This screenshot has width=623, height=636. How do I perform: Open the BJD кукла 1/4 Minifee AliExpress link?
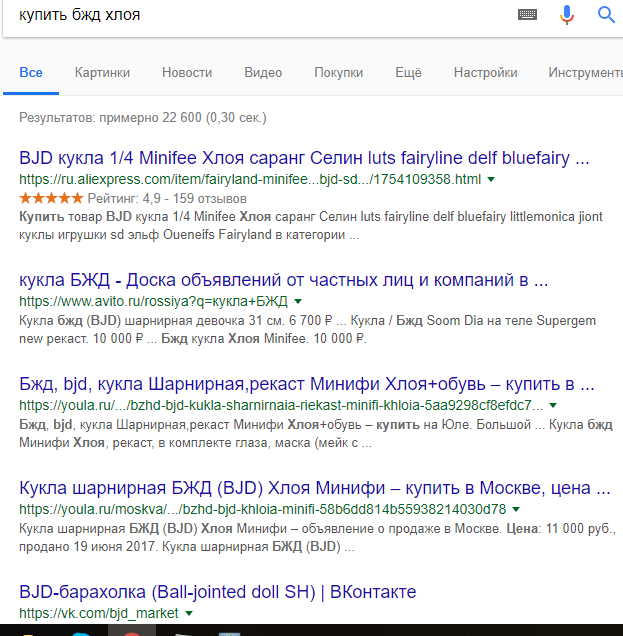pyautogui.click(x=305, y=158)
